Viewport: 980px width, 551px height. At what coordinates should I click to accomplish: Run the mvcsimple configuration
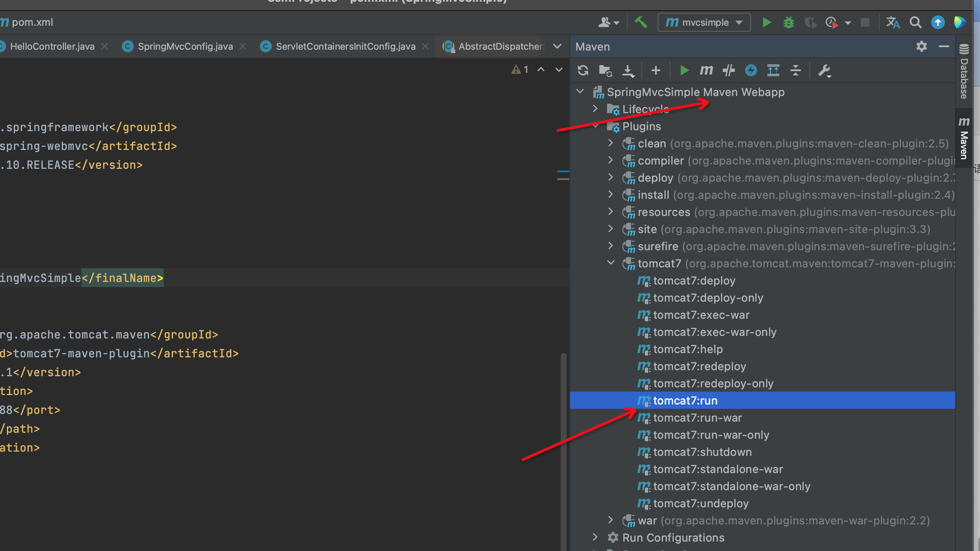[767, 22]
